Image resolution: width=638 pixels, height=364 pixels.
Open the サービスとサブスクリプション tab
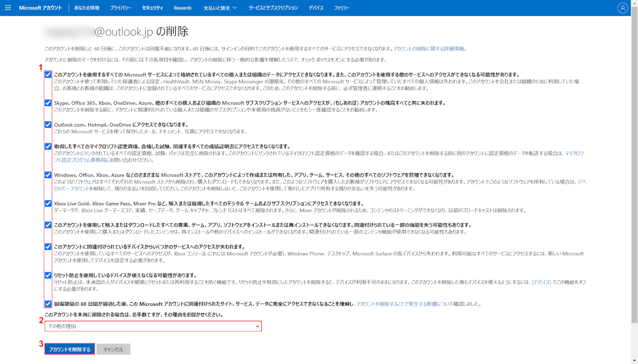pyautogui.click(x=273, y=8)
